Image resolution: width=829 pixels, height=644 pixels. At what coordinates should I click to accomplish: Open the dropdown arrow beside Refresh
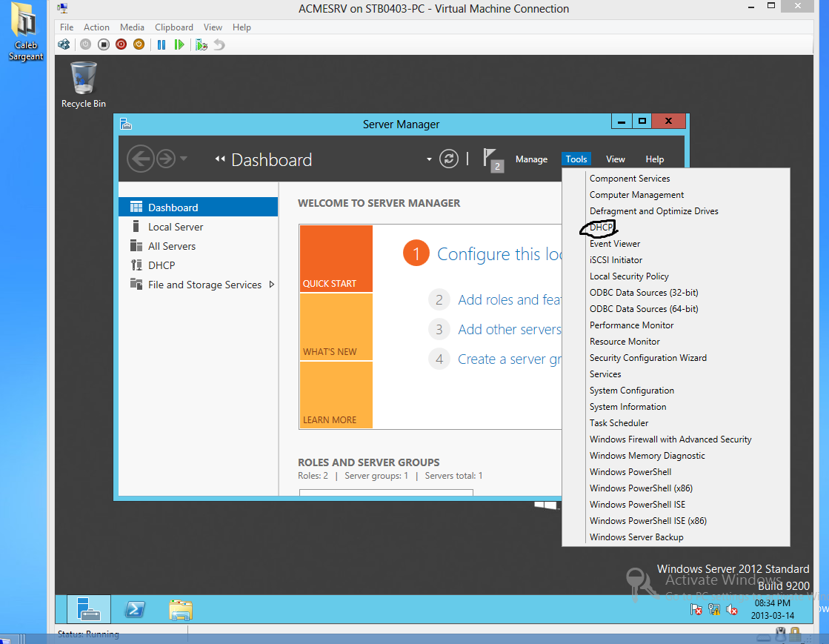(429, 159)
